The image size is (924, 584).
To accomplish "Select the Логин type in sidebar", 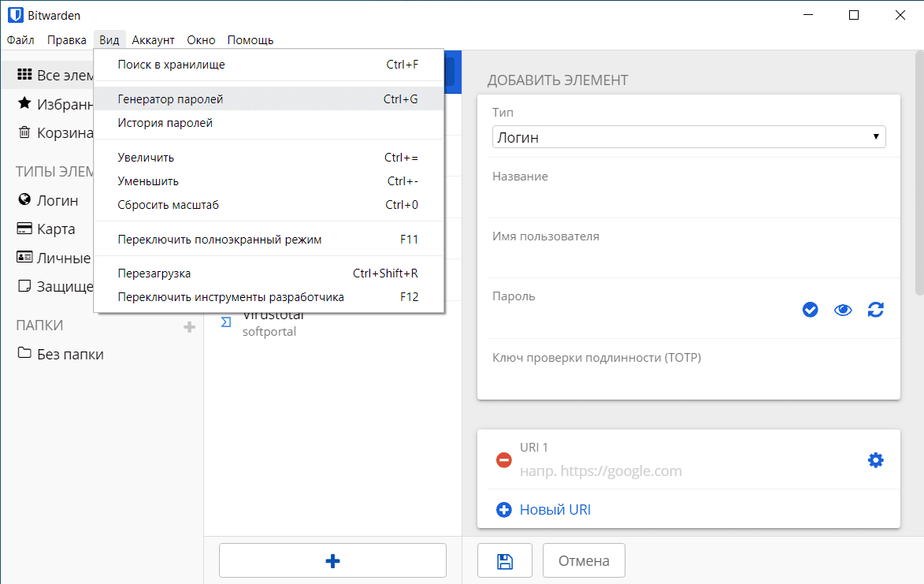I will [58, 200].
